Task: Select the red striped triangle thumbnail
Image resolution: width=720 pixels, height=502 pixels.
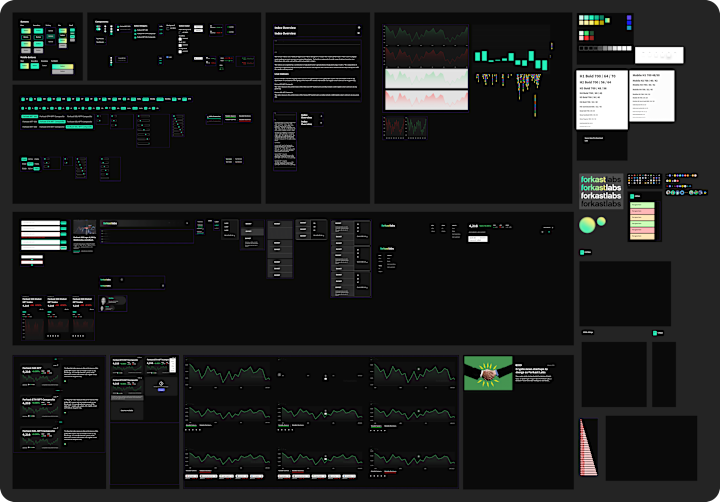Action: 588,447
